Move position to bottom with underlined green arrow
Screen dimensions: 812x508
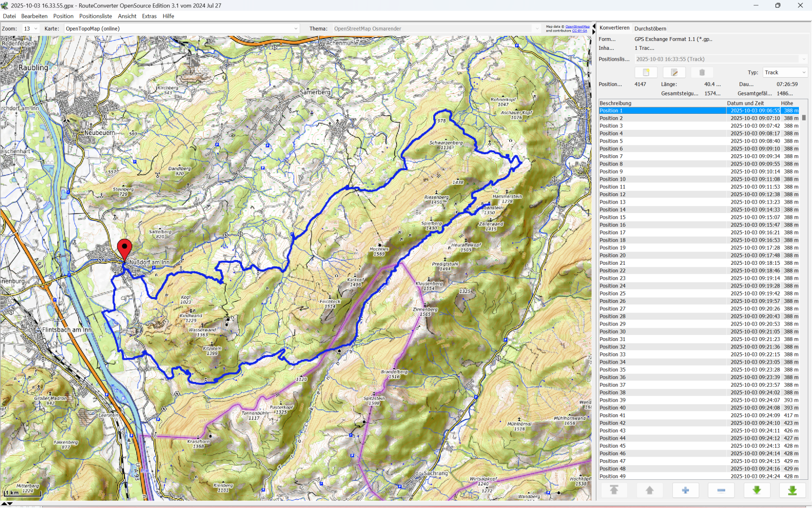click(x=792, y=491)
